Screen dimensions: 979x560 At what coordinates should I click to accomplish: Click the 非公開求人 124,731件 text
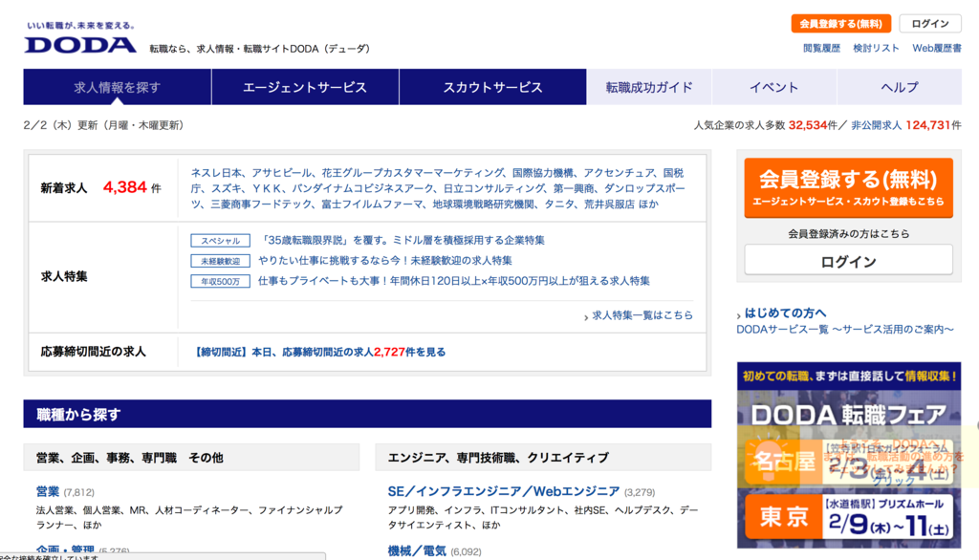click(906, 125)
